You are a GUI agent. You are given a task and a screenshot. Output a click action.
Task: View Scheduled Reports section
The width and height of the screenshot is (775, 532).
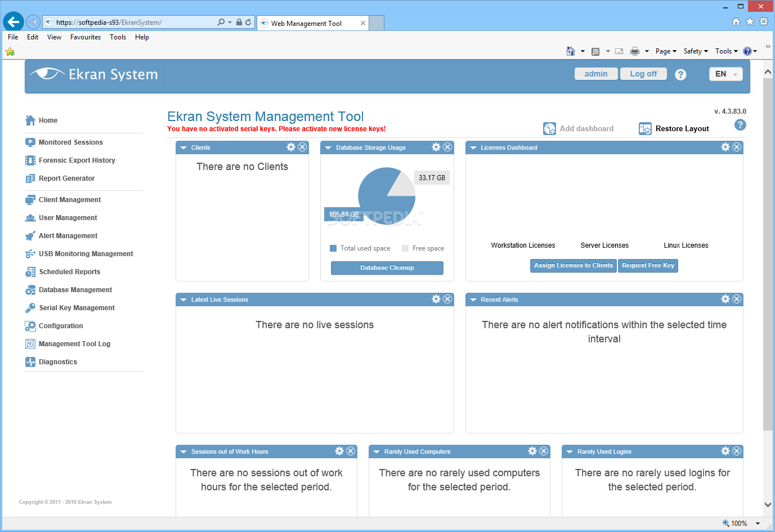point(63,272)
